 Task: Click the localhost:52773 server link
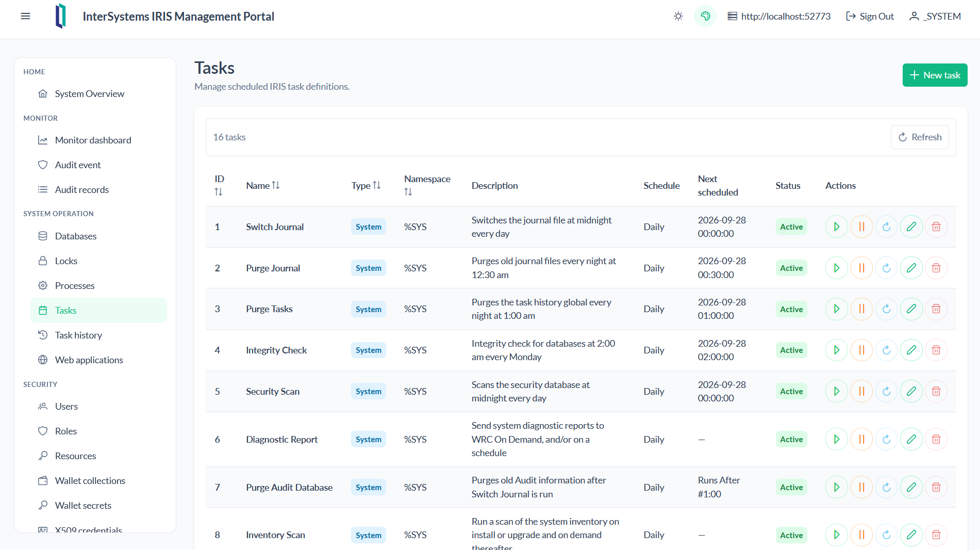779,16
